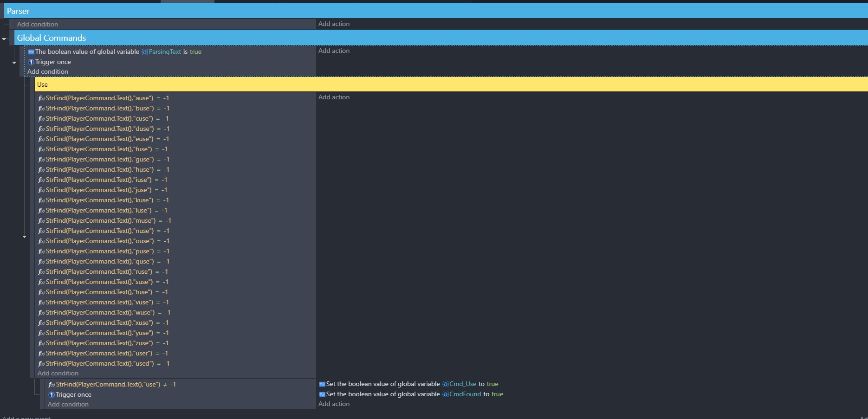This screenshot has height=419, width=868.
Task: Collapse the ParsingText event with its fold arrow
Action: pyautogui.click(x=14, y=62)
